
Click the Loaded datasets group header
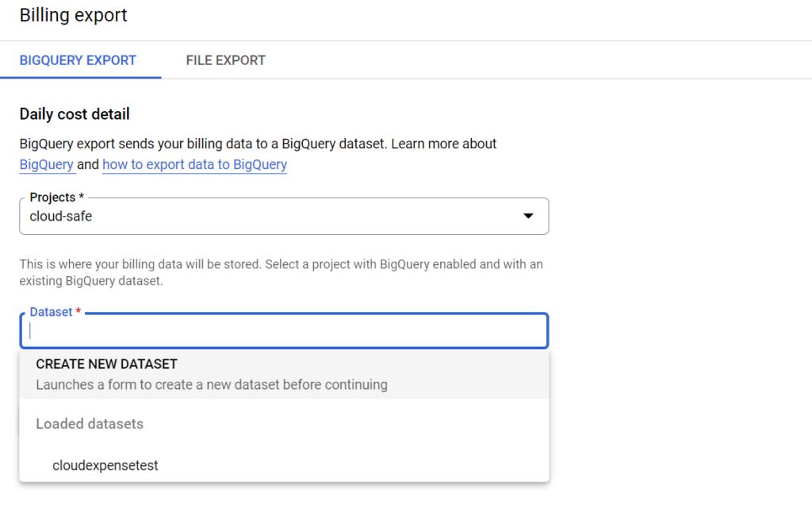coord(90,424)
